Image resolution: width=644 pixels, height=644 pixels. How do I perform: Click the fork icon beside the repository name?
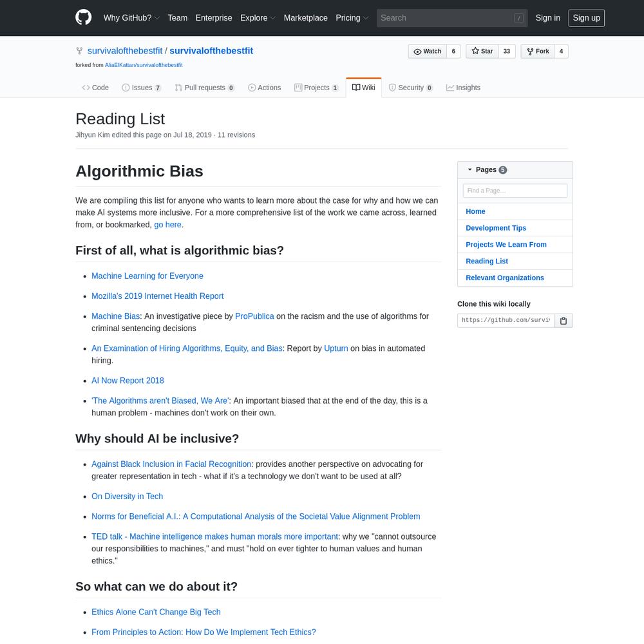(x=79, y=51)
